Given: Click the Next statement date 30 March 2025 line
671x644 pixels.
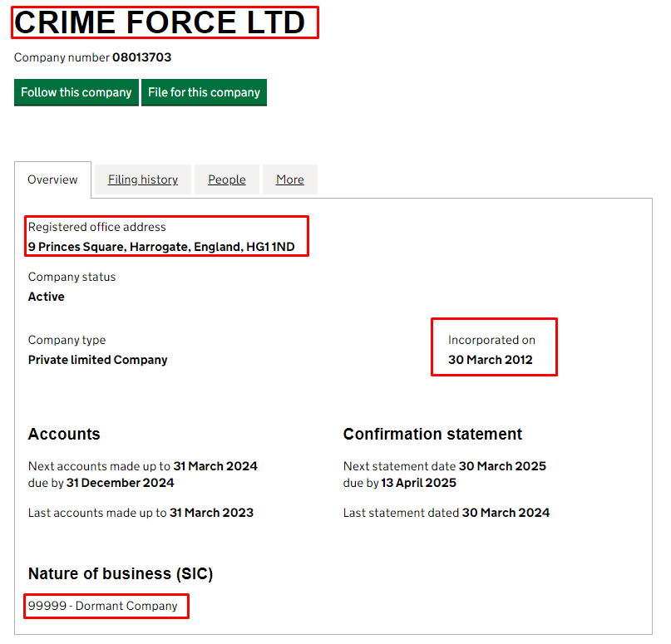Looking at the screenshot, I should click(444, 466).
